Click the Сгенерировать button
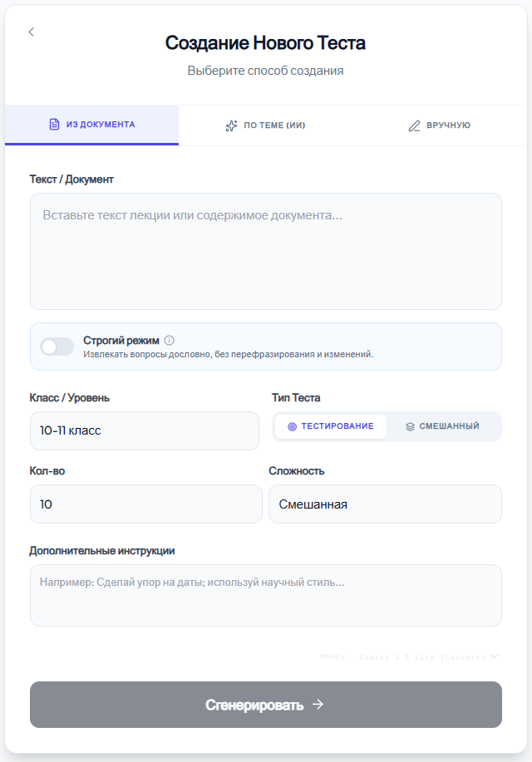The image size is (532, 762). point(266,705)
